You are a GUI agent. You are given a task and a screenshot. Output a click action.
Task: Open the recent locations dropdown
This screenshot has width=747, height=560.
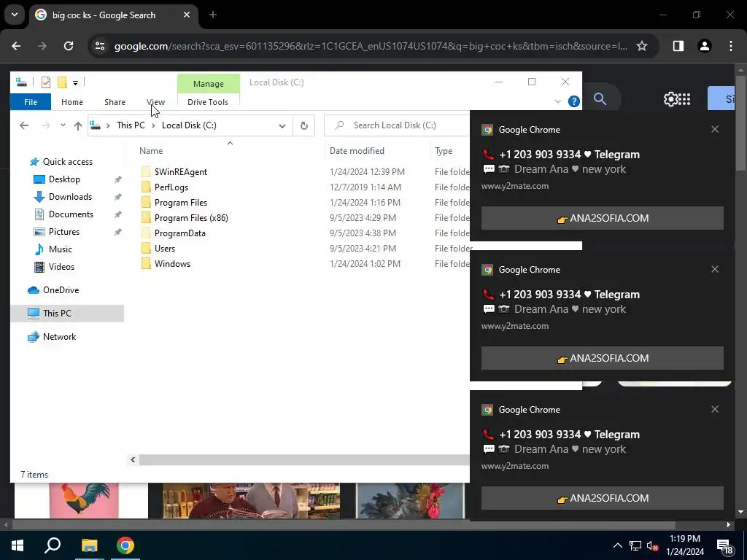[x=63, y=125]
